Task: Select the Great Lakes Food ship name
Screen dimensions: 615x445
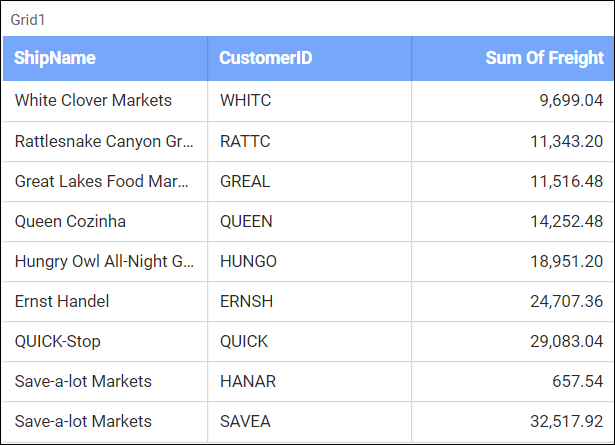Action: coord(102,181)
